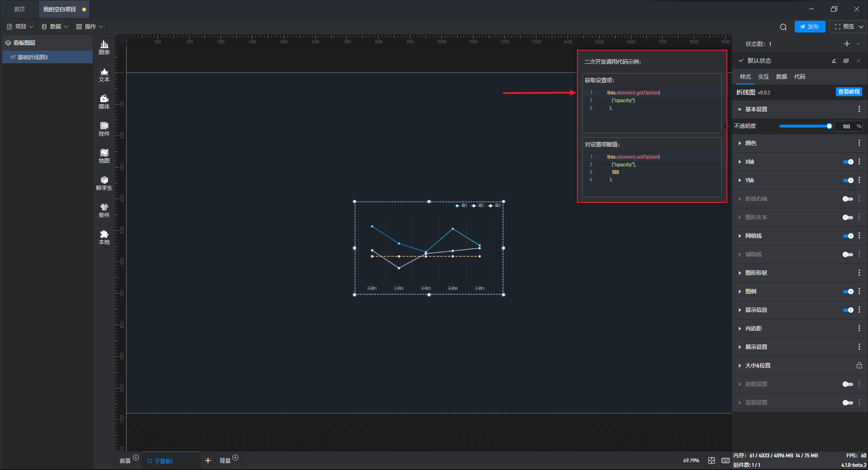Open the 操作 menu

pos(90,27)
